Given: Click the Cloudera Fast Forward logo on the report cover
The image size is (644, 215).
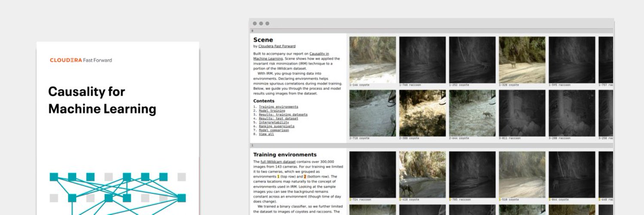Looking at the screenshot, I should 81,60.
